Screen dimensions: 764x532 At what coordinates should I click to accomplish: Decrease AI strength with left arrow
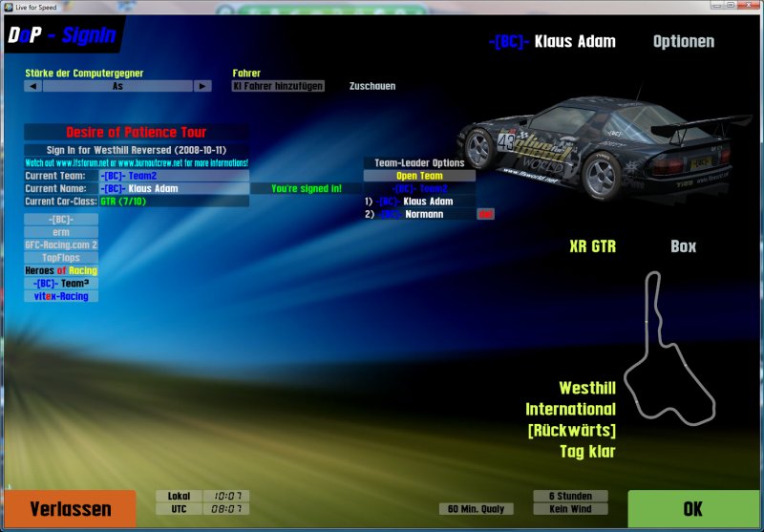tap(32, 86)
